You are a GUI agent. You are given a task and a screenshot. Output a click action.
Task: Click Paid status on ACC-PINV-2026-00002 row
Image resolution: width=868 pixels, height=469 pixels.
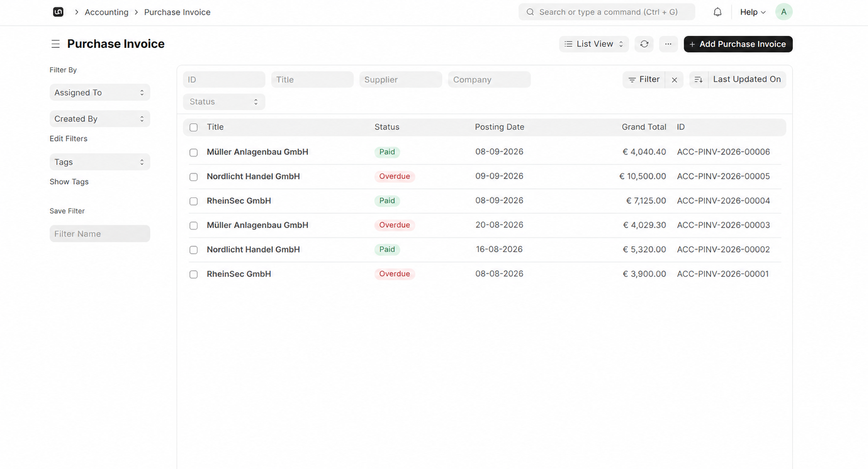pyautogui.click(x=387, y=249)
